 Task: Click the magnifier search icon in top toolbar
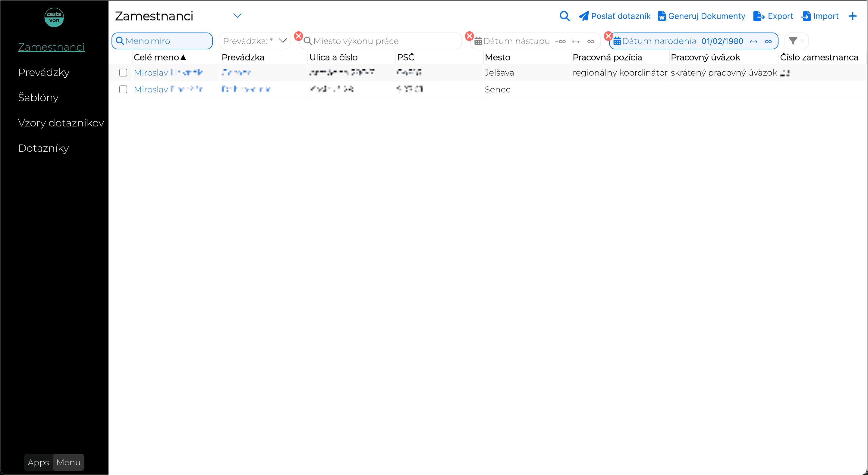565,16
